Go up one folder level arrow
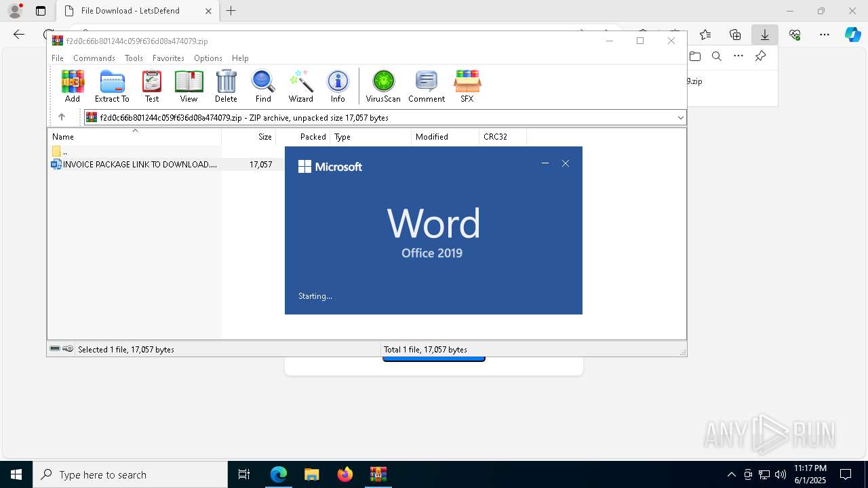This screenshot has height=488, width=868. tap(61, 117)
